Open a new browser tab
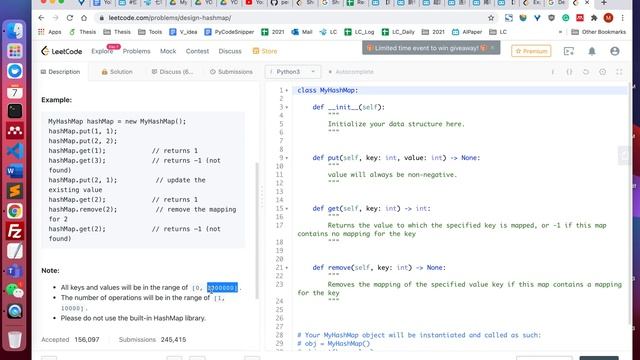The height and width of the screenshot is (360, 640). point(604,3)
